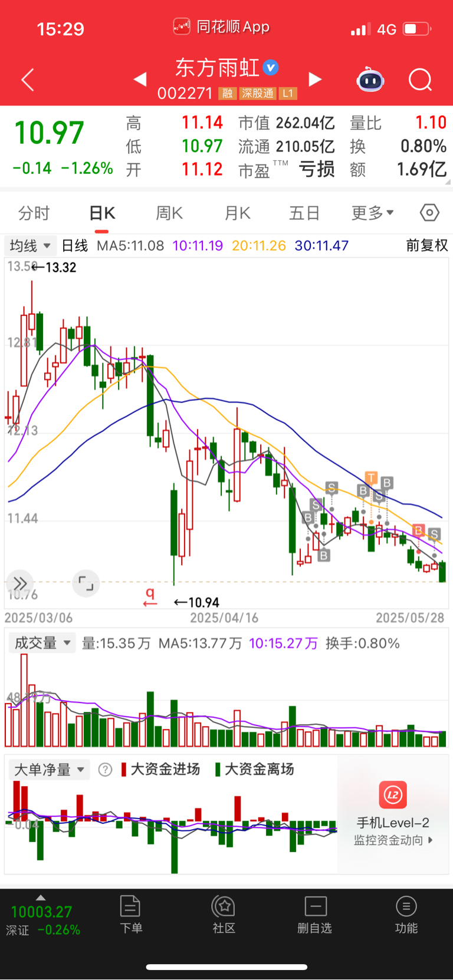
Task: Select the 日K tab
Action: tap(102, 213)
